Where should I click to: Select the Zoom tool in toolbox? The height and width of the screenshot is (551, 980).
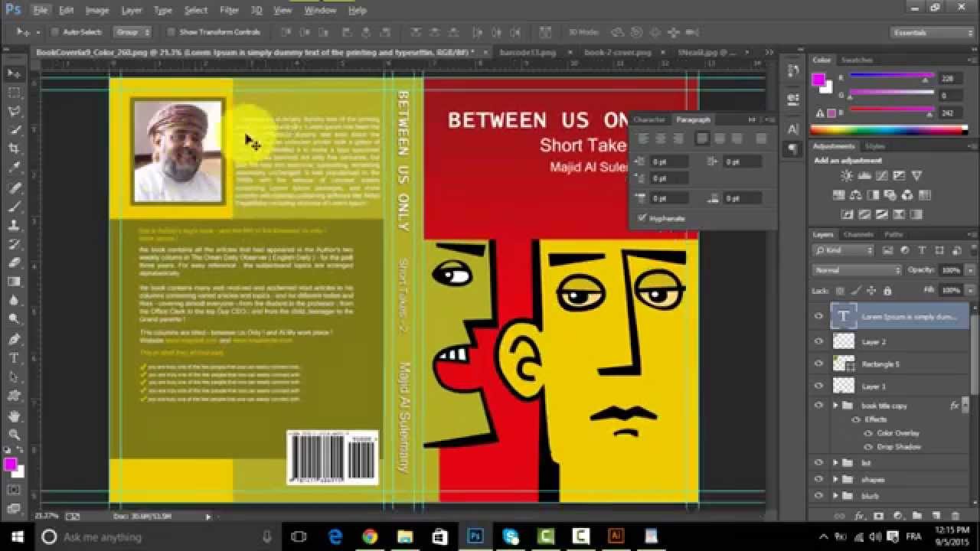(x=14, y=435)
